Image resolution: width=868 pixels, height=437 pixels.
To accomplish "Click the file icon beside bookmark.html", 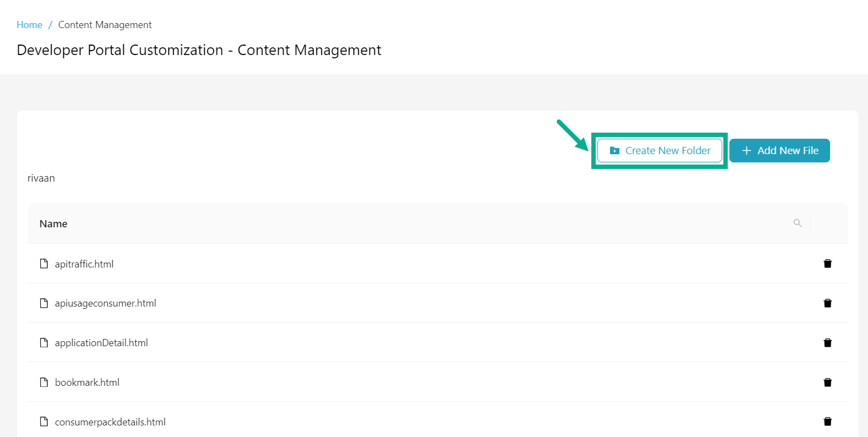I will (x=44, y=382).
